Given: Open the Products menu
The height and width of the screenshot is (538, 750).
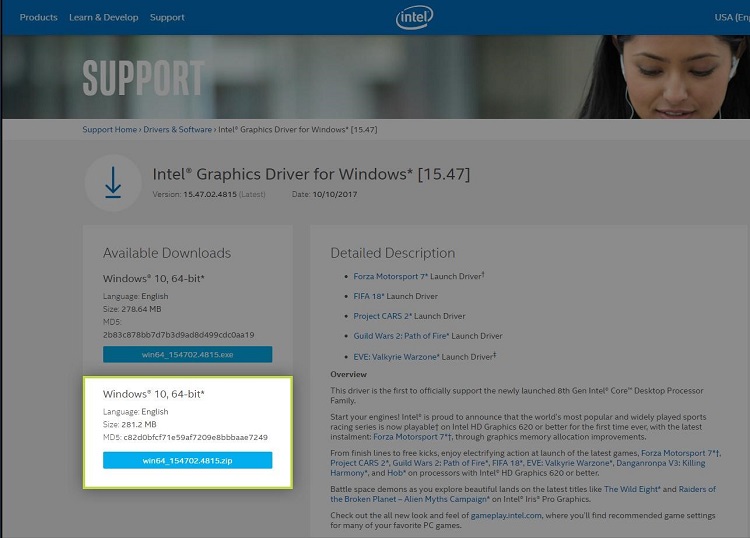Looking at the screenshot, I should pos(38,17).
